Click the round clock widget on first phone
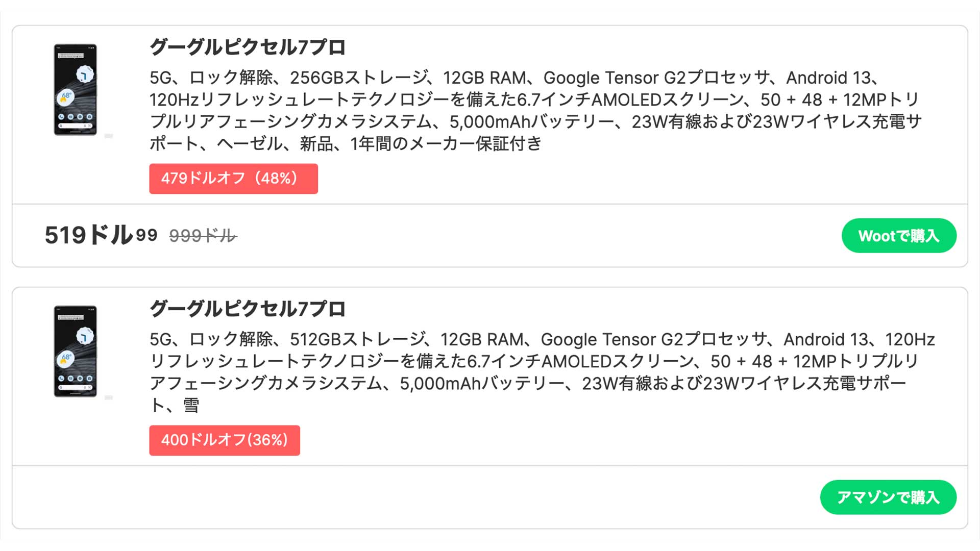 coord(84,74)
